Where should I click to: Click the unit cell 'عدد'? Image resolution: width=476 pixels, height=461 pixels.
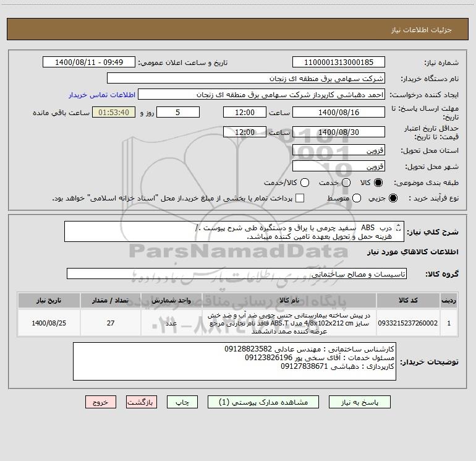pyautogui.click(x=171, y=323)
